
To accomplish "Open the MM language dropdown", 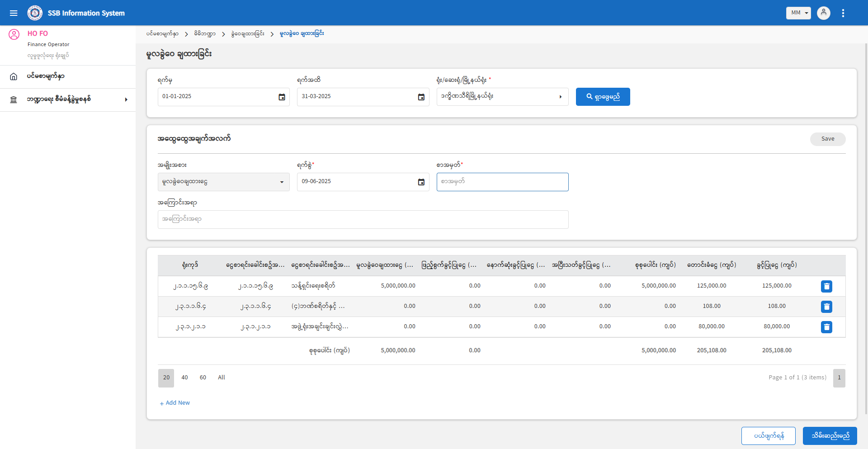I will pyautogui.click(x=798, y=13).
